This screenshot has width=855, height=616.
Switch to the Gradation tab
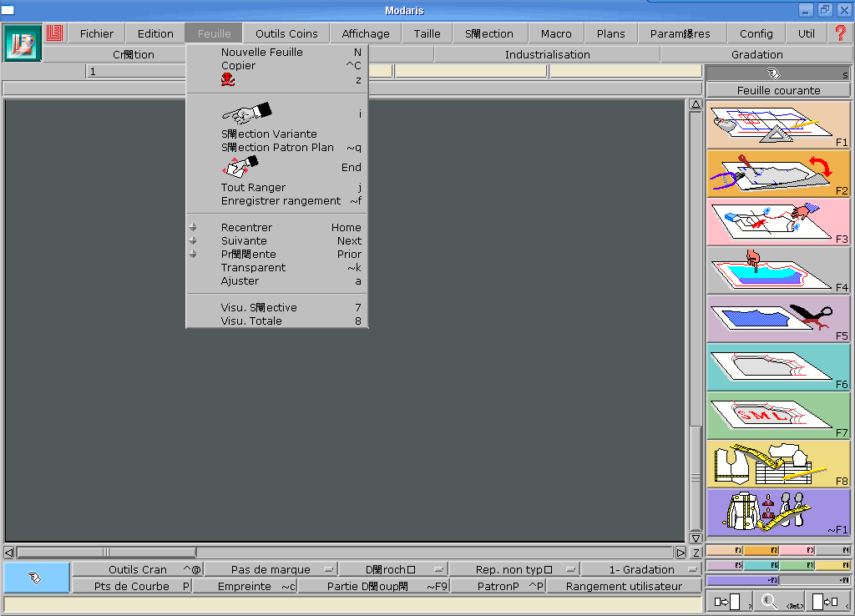(x=756, y=54)
